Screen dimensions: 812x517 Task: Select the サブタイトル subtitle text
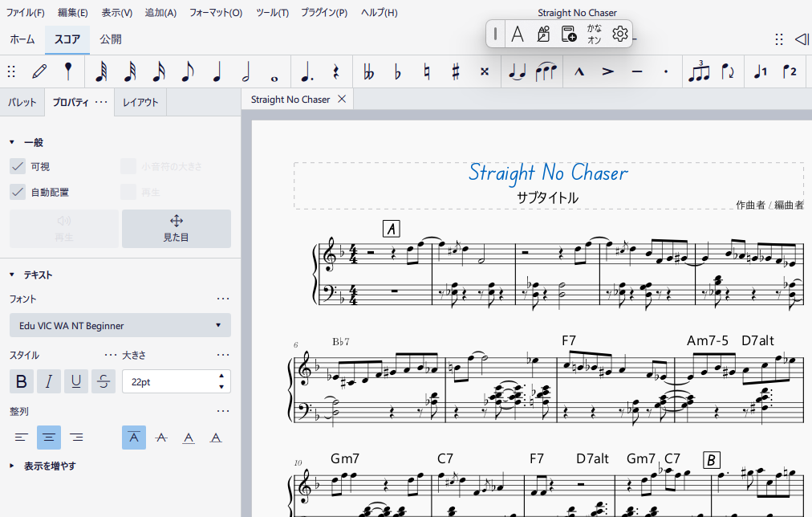(547, 197)
